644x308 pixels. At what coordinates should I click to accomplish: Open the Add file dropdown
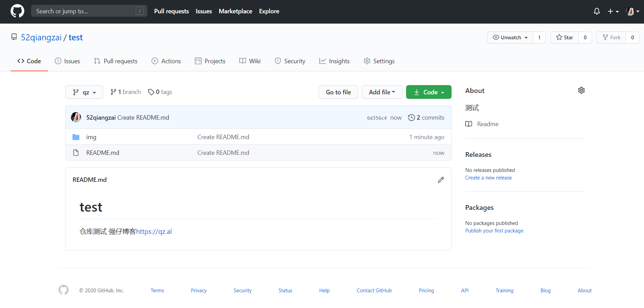pos(382,92)
